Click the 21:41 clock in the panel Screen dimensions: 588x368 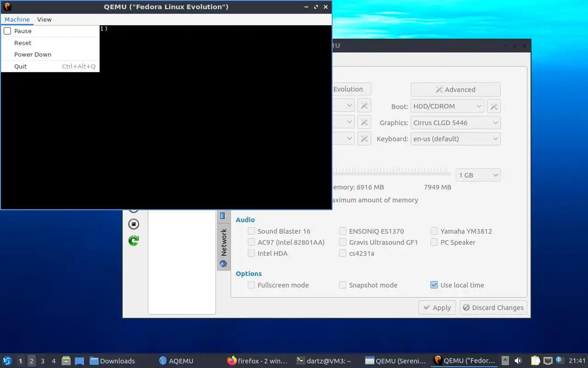577,361
